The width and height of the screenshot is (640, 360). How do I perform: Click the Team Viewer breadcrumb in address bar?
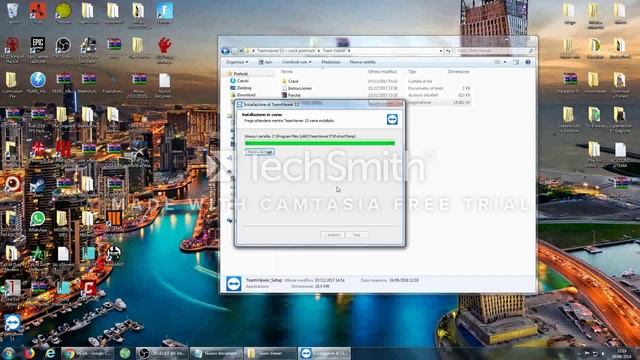(334, 51)
